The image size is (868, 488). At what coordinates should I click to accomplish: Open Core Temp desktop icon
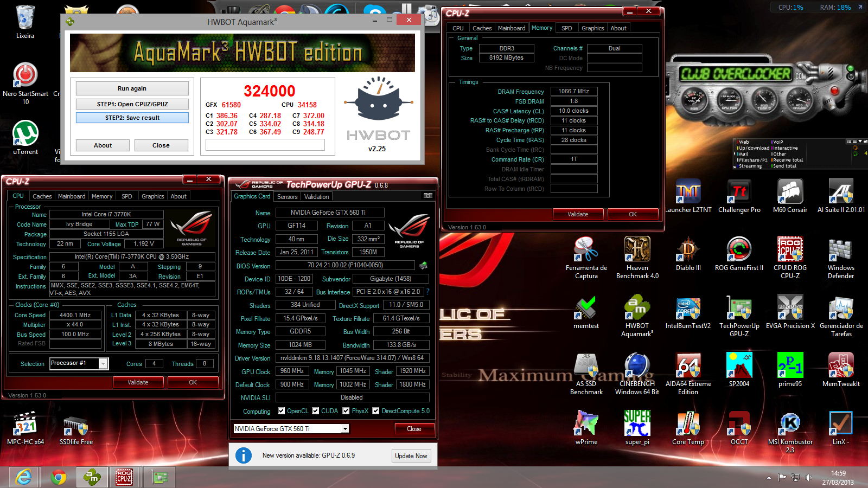(688, 428)
